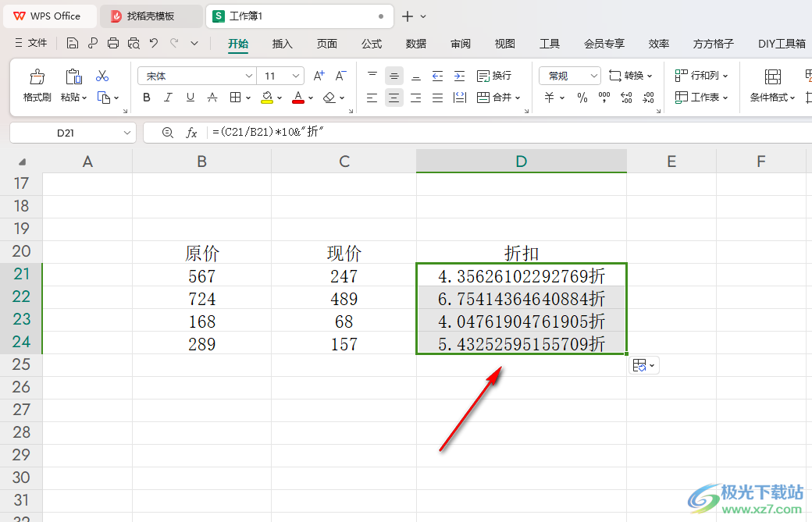Switch to the 找稻壳模板 tab

[151, 16]
